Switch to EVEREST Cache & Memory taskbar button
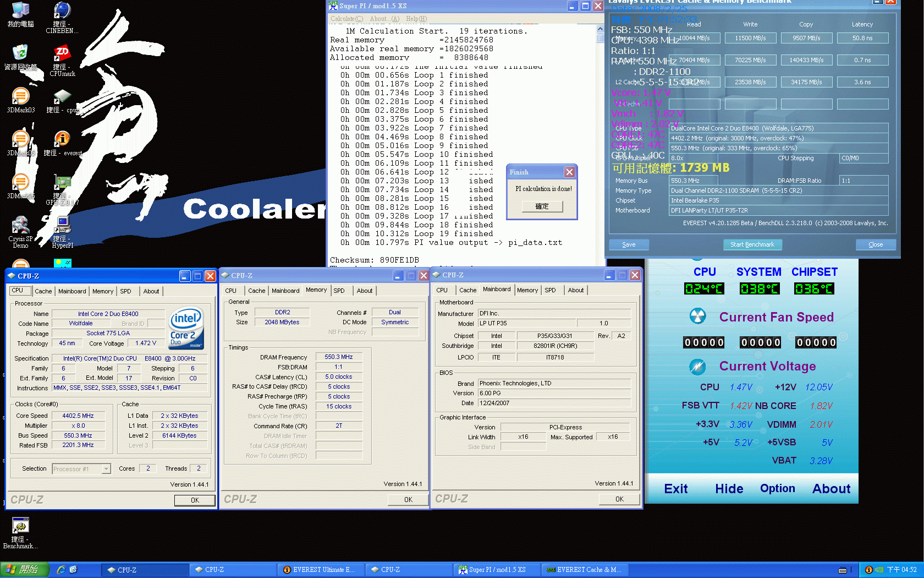Viewport: 924px width, 578px height. click(x=585, y=570)
